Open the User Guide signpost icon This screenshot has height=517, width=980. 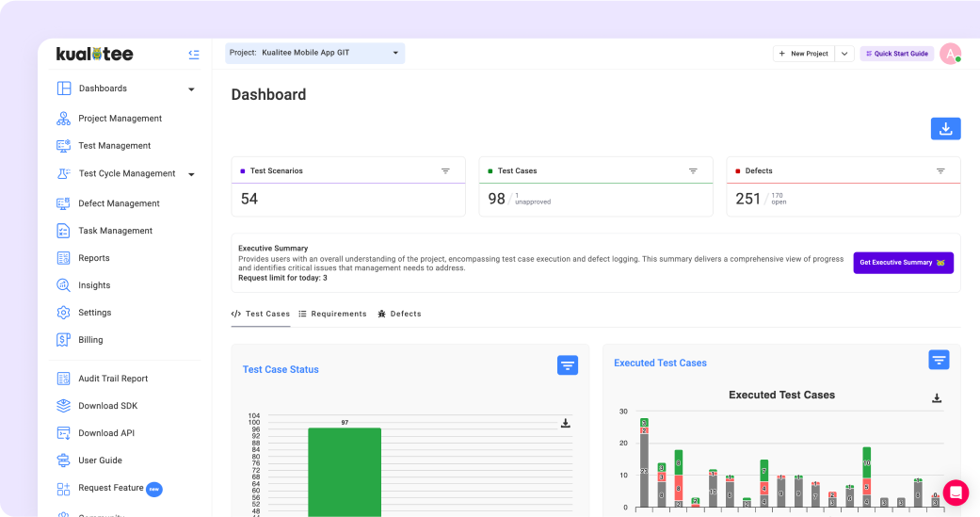[x=64, y=460]
